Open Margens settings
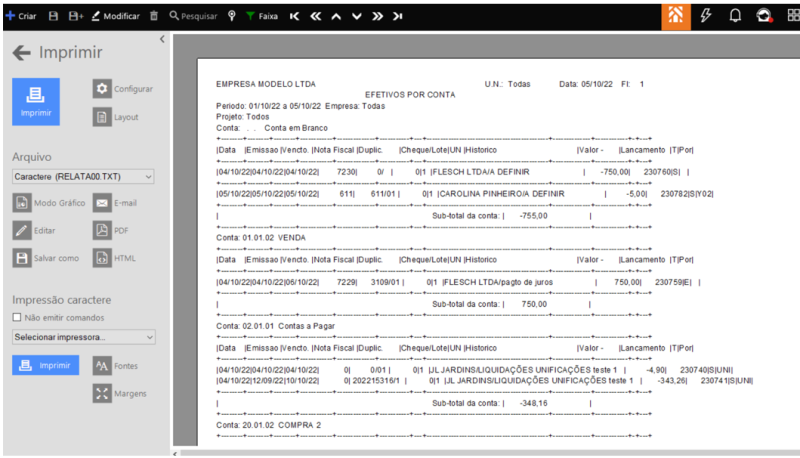 [120, 393]
